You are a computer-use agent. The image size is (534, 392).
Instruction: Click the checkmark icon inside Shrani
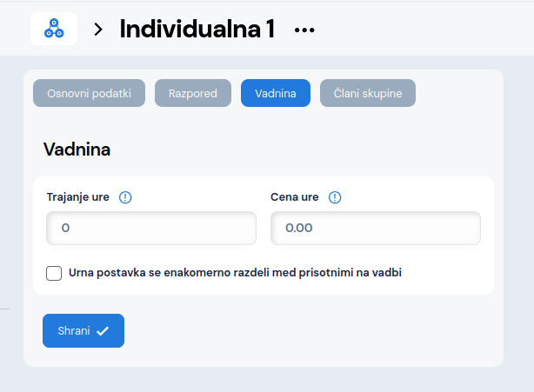click(103, 330)
